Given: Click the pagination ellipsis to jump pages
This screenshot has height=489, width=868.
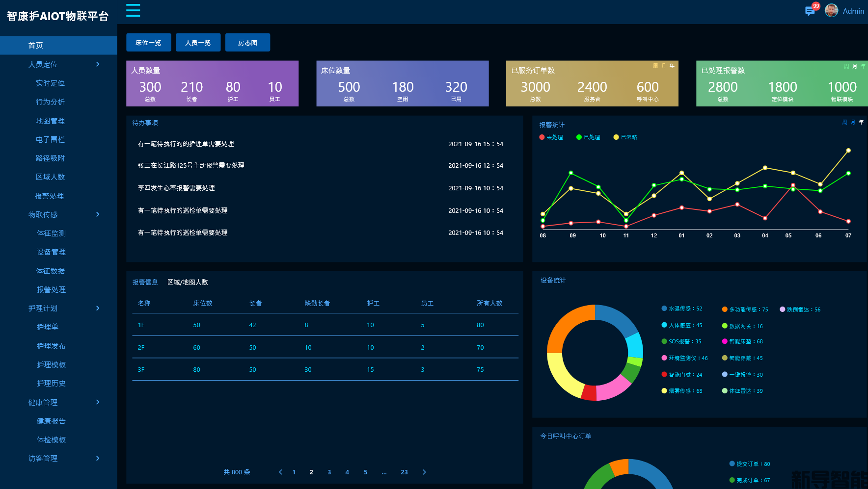Looking at the screenshot, I should (x=384, y=472).
